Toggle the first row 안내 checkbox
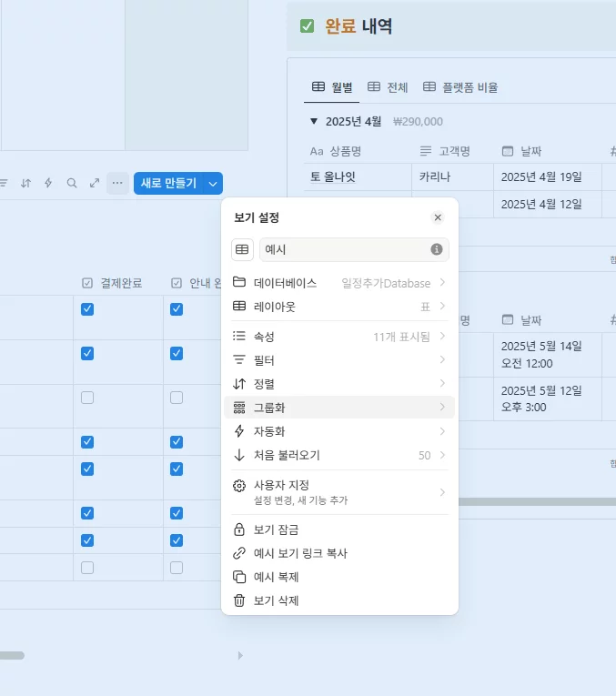This screenshot has width=616, height=696. [x=177, y=309]
